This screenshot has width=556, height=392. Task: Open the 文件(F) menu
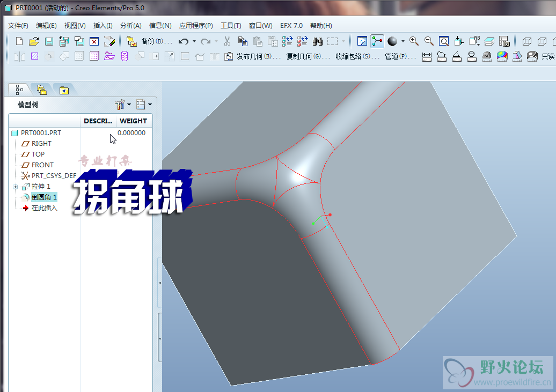click(x=18, y=26)
